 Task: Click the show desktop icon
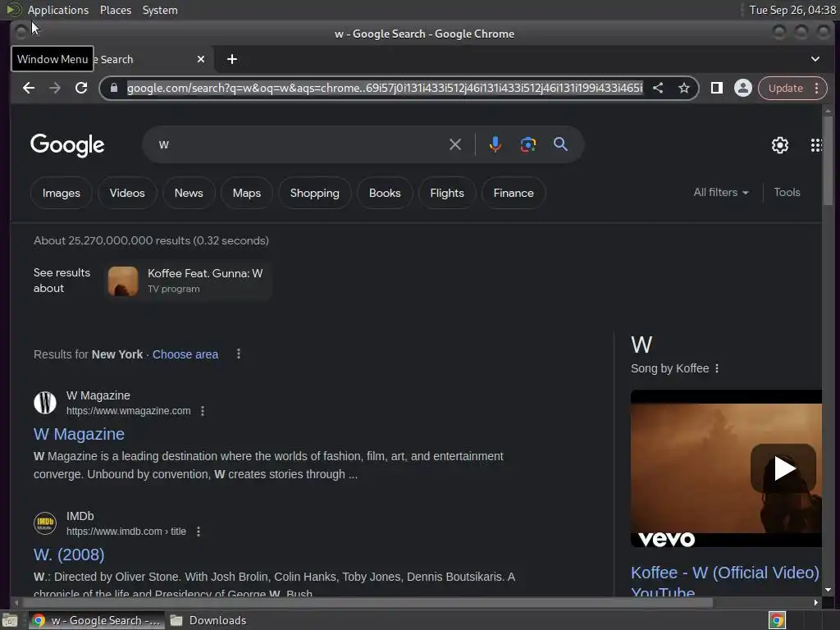10,620
